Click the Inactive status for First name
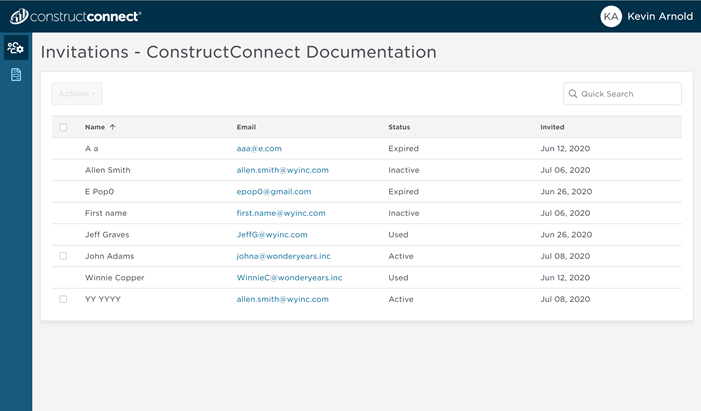701x411 pixels. 404,213
